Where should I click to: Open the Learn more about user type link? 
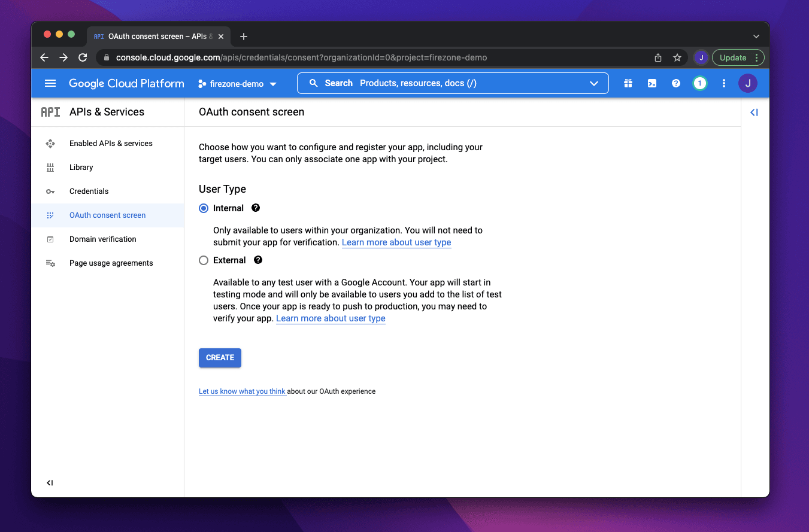point(396,242)
